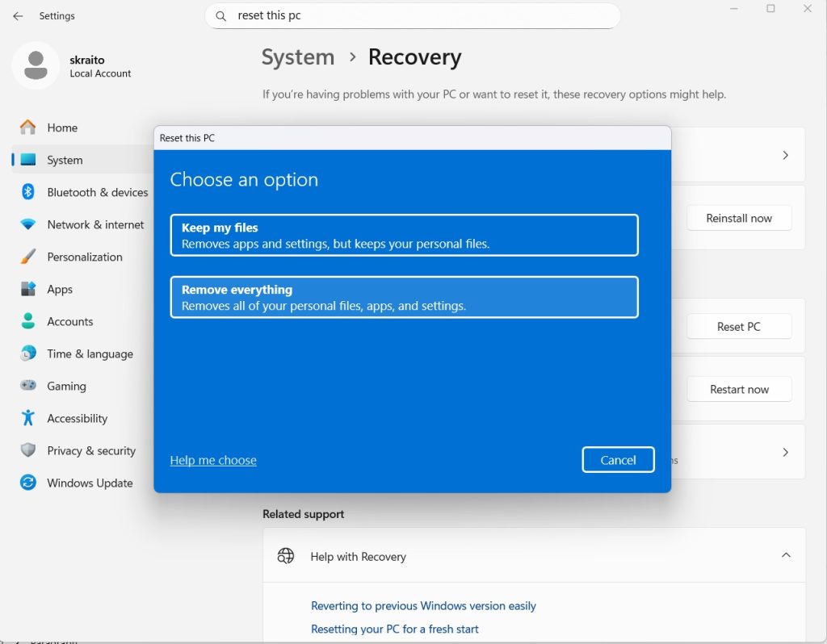
Task: Close the Settings window
Action: [x=808, y=8]
